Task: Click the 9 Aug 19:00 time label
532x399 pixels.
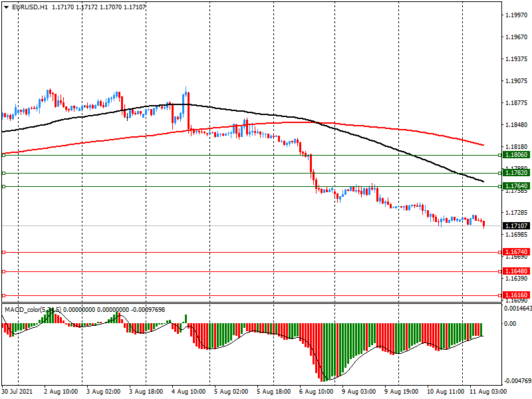Action: [x=402, y=392]
